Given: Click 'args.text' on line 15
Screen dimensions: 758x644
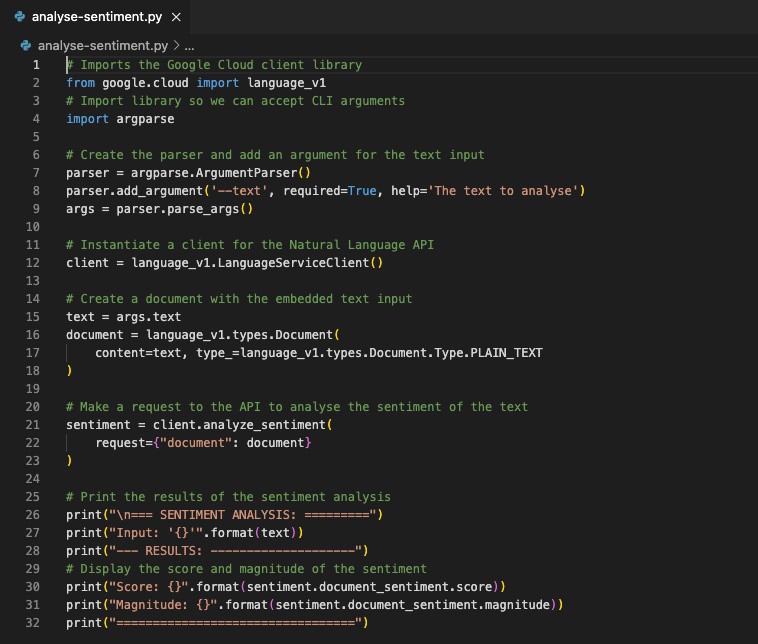Looking at the screenshot, I should (148, 317).
